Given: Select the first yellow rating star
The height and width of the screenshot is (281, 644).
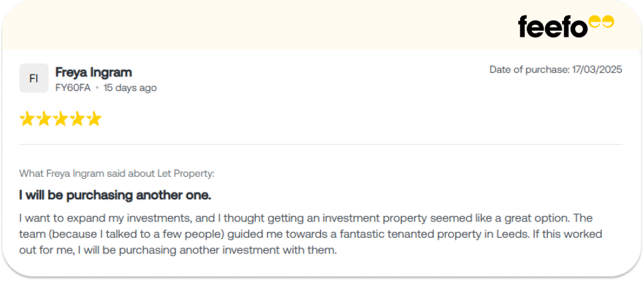Looking at the screenshot, I should click(x=27, y=119).
